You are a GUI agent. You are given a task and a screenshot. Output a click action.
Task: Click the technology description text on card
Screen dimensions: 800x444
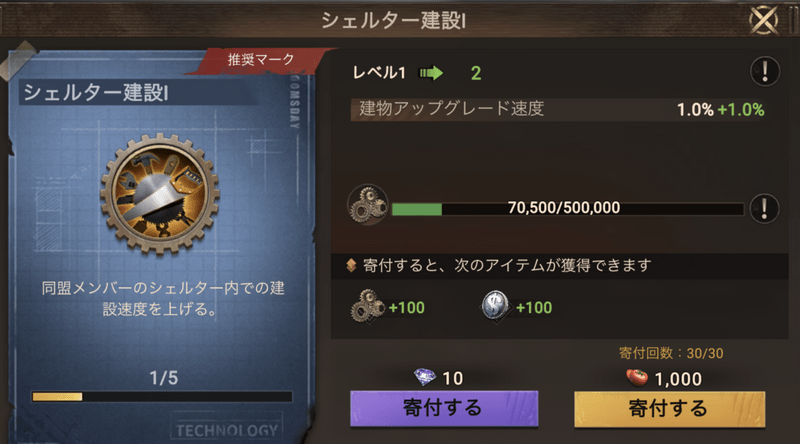pos(163,299)
